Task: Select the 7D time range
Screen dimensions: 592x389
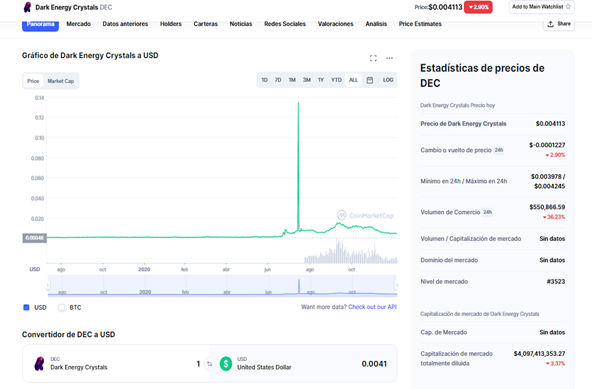Action: (x=278, y=80)
